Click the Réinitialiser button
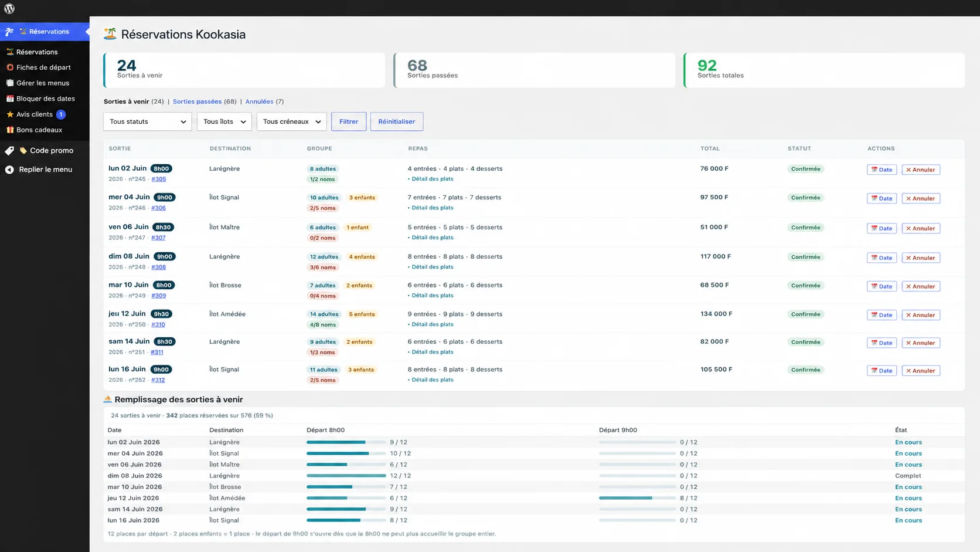 pos(397,121)
